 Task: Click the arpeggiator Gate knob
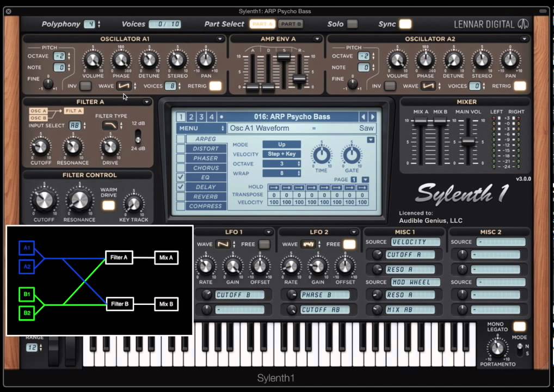352,155
